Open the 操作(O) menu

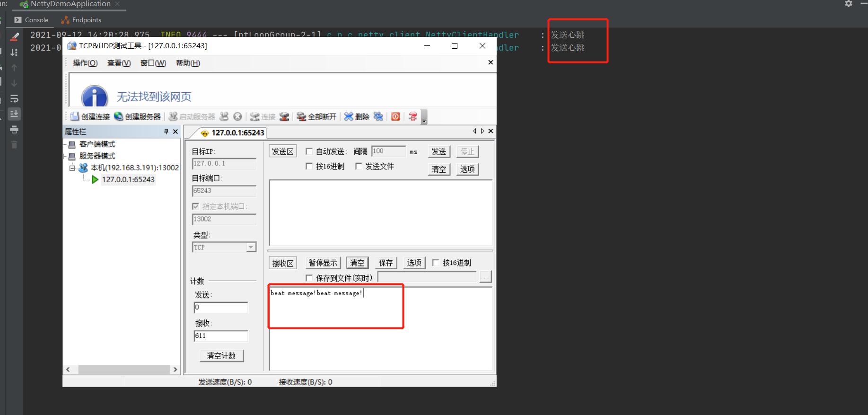coord(85,63)
